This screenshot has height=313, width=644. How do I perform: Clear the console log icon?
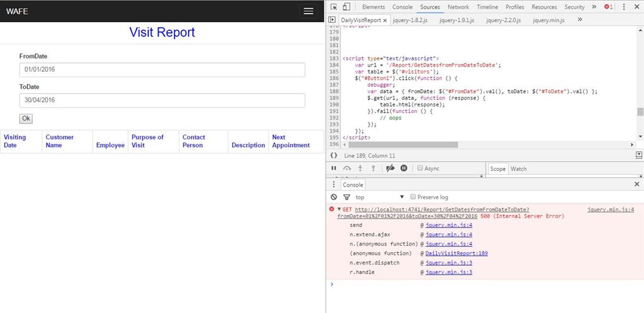click(333, 197)
